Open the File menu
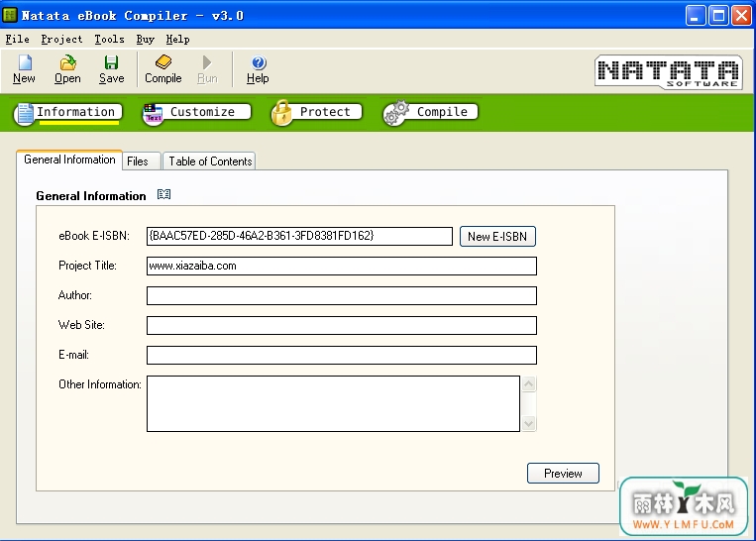This screenshot has width=756, height=541. [x=18, y=39]
